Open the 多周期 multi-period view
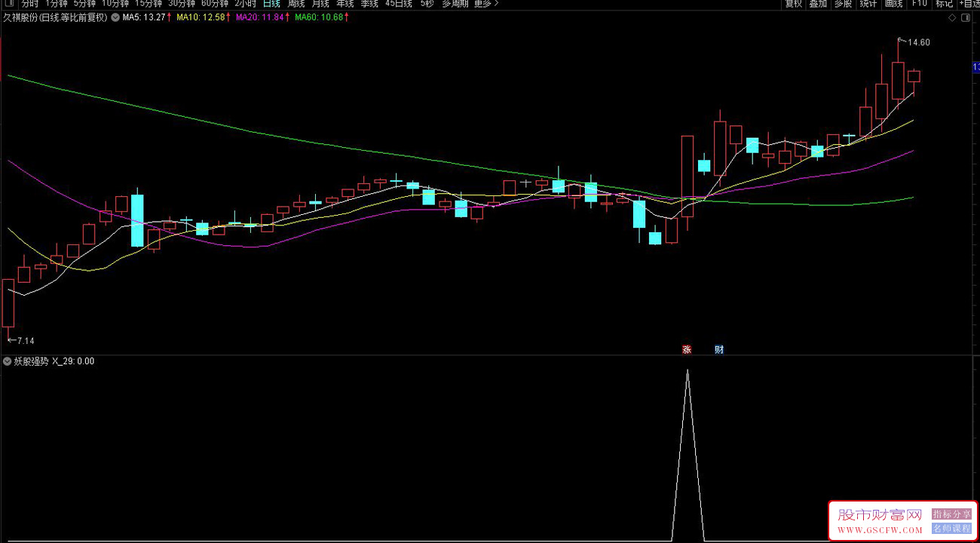This screenshot has height=543, width=980. (455, 4)
